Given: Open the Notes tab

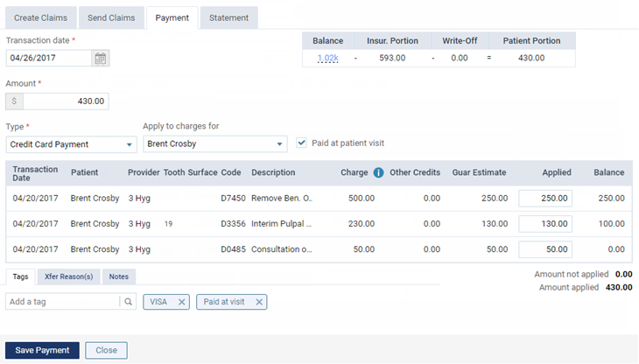Looking at the screenshot, I should coord(119,276).
